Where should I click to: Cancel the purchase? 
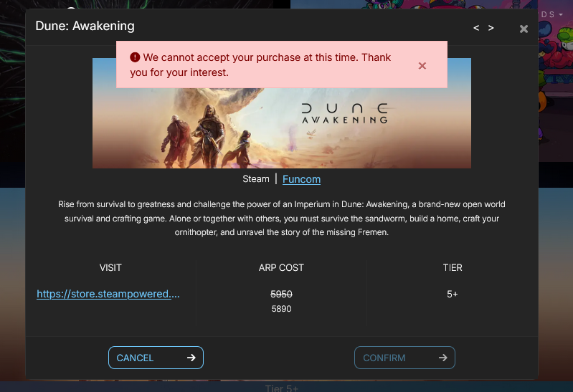click(x=156, y=358)
